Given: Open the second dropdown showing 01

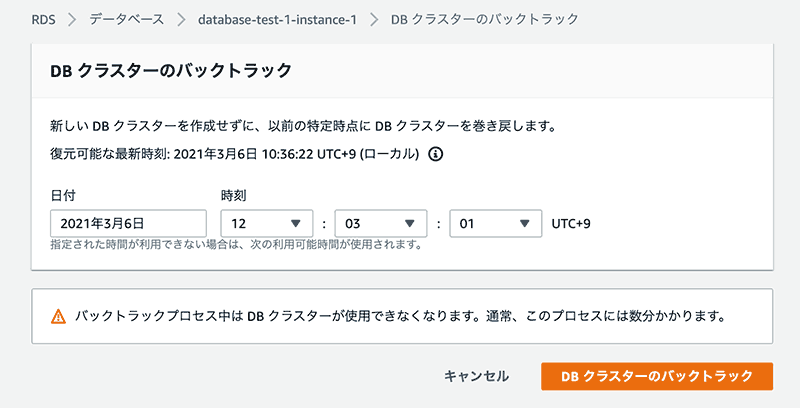Looking at the screenshot, I should pyautogui.click(x=495, y=223).
